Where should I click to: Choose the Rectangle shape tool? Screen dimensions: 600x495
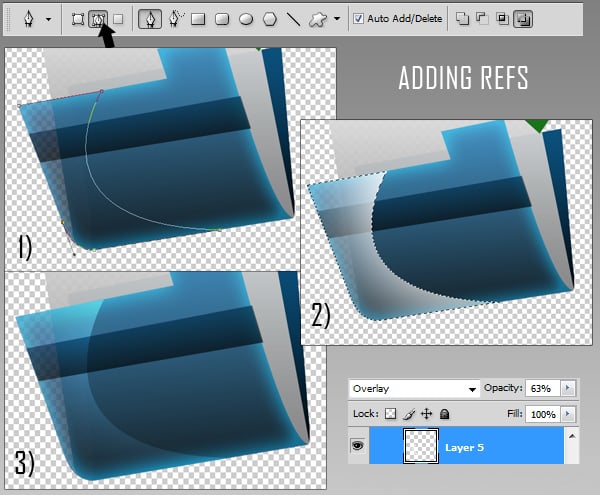click(198, 18)
